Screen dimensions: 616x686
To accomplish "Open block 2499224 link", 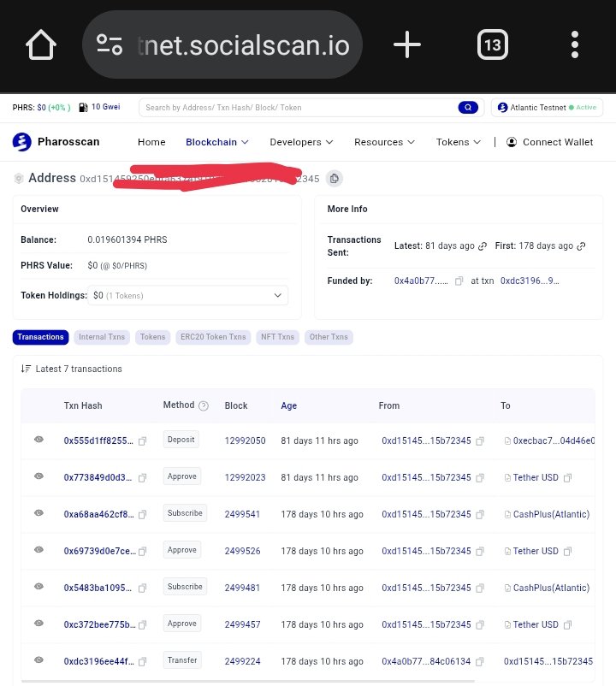I will 242,661.
